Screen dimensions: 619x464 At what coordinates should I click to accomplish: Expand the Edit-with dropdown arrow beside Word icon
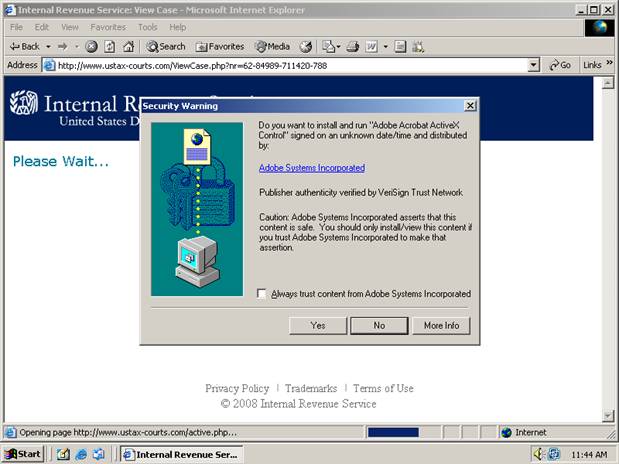[386, 47]
